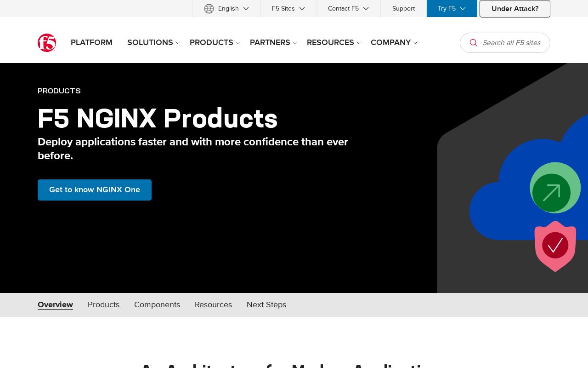Screen dimensions: 588x368
Task: Click the F5 logo in the header
Action: tap(46, 43)
